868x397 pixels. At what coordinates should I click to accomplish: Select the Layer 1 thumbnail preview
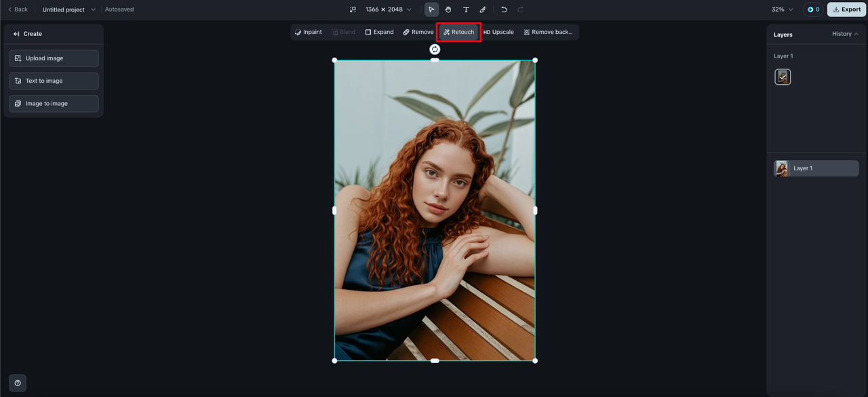point(783,77)
